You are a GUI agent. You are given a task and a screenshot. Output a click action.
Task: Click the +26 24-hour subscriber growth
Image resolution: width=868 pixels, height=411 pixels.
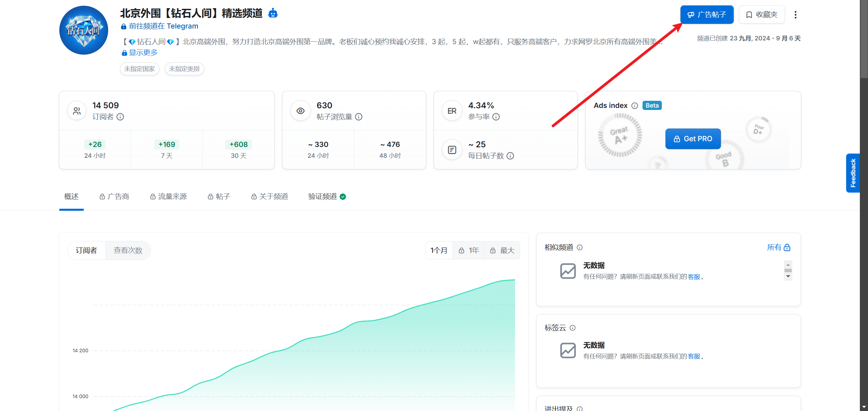[95, 145]
